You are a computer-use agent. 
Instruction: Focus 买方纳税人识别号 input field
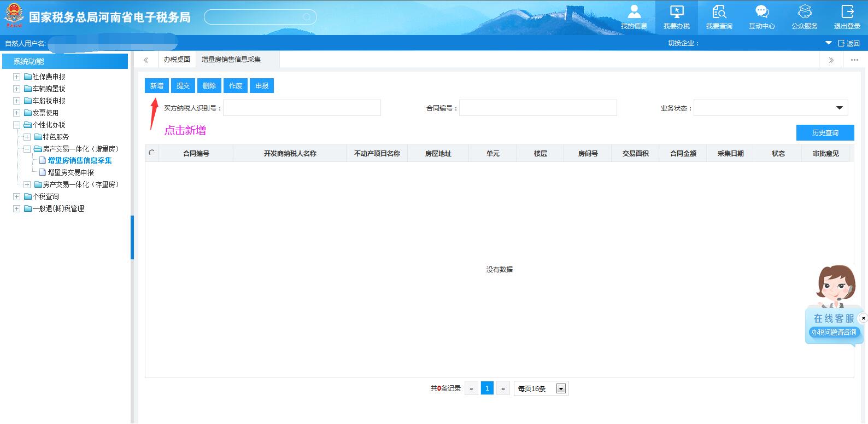pyautogui.click(x=302, y=108)
